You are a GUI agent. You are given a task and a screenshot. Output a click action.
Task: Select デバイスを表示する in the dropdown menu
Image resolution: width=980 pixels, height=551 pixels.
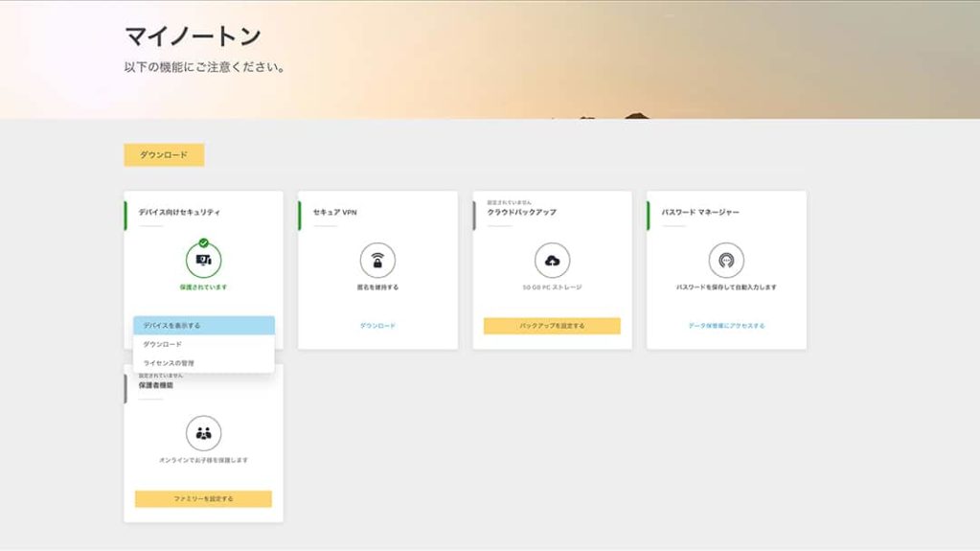coord(204,325)
